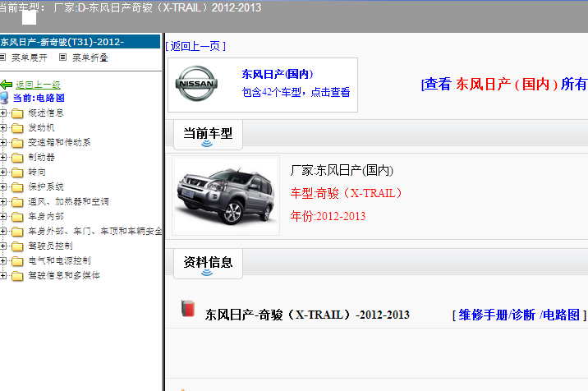Expand the 变速箱和传动系 tree node
Viewport: 588px width, 391px height.
[3, 143]
